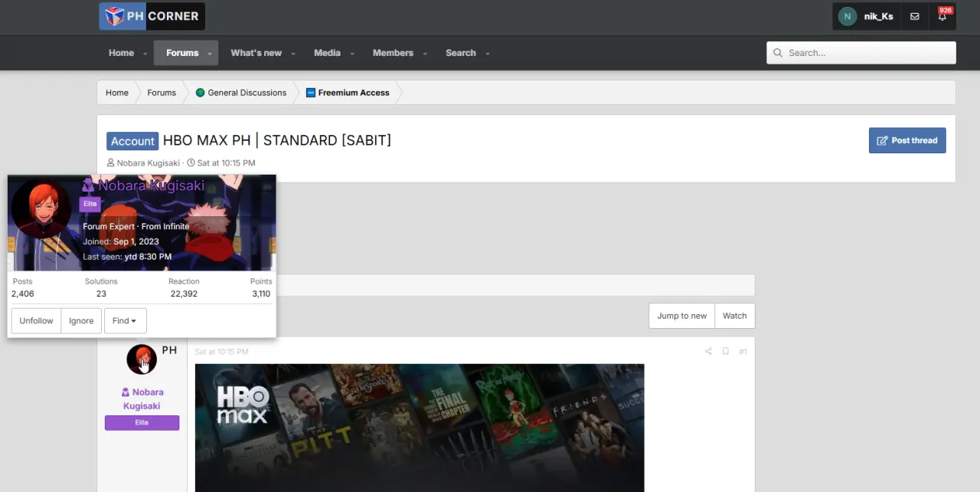Click the Freemium Access breadcrumb icon
The image size is (980, 492).
[x=310, y=93]
